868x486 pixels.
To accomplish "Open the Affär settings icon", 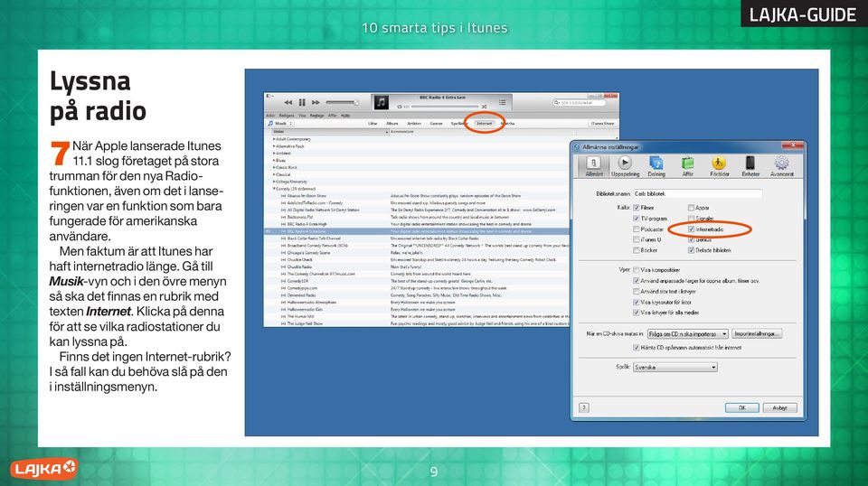I will point(687,165).
